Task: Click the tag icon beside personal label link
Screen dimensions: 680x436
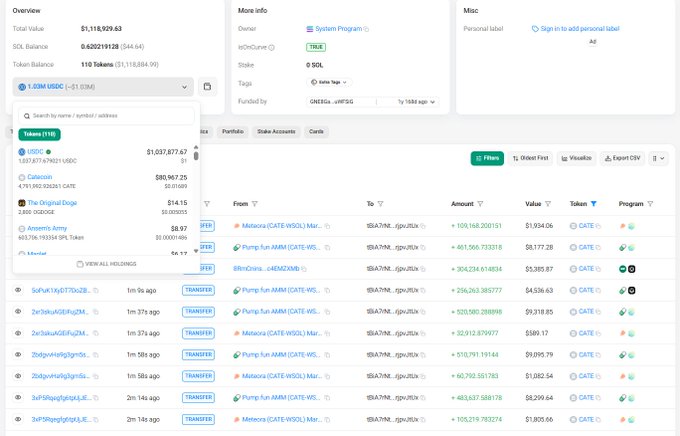Action: click(535, 29)
